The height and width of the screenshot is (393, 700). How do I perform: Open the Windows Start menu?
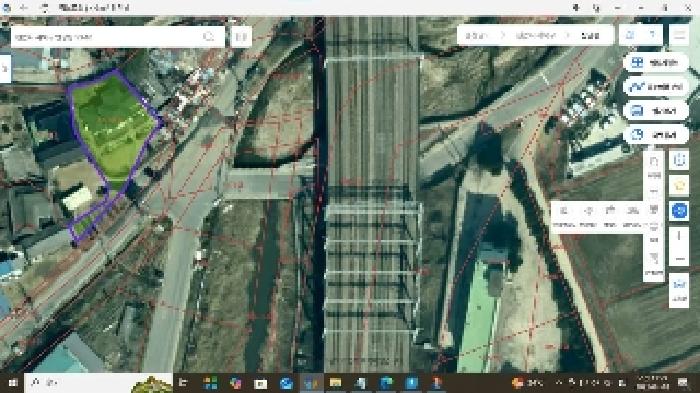pos(12,383)
